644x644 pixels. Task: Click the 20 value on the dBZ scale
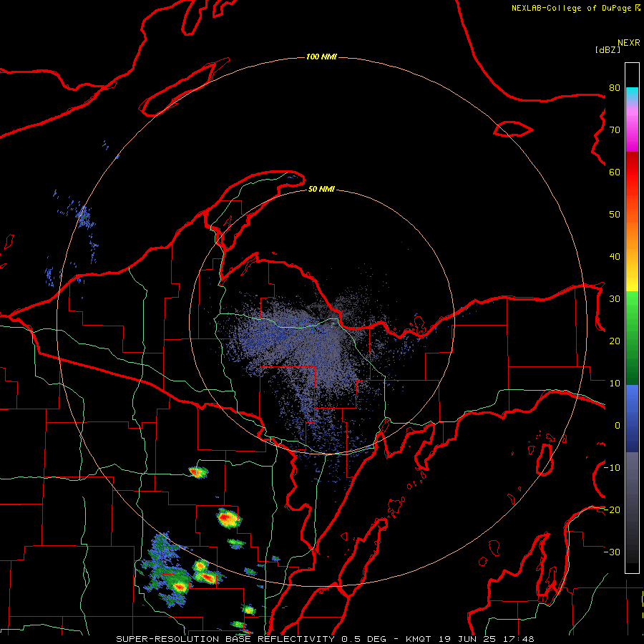coord(615,341)
